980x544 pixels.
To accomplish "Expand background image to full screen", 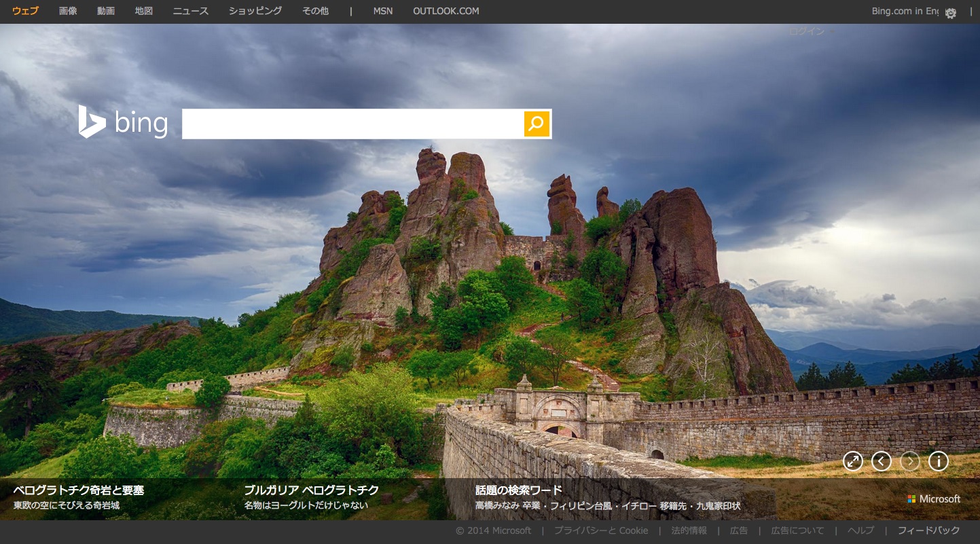I will [x=852, y=461].
